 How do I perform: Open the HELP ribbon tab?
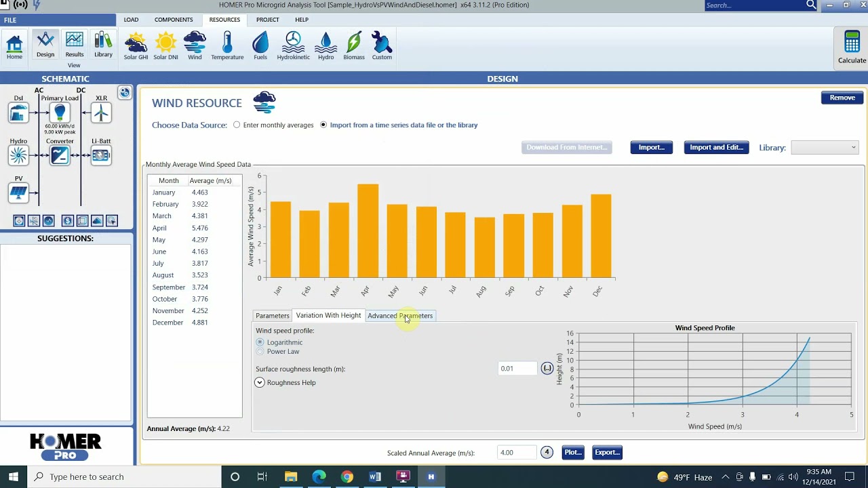tap(302, 20)
